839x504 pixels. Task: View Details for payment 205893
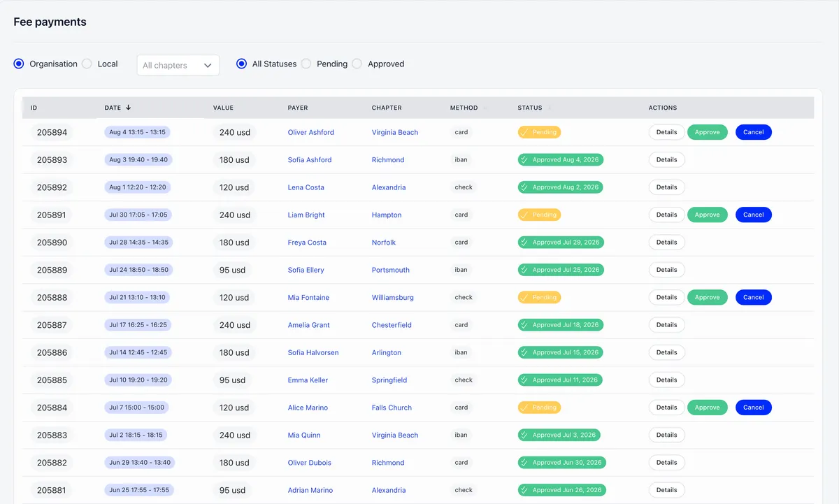666,159
